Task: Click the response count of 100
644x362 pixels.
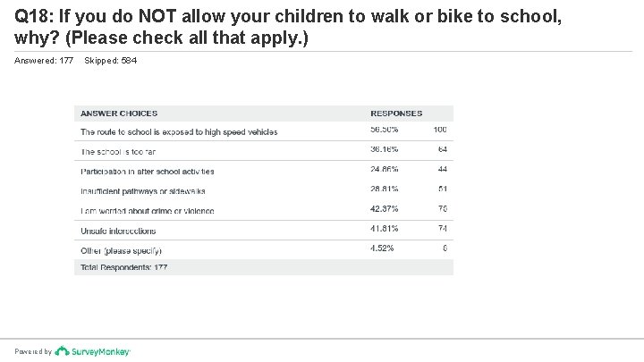Action: tap(439, 130)
